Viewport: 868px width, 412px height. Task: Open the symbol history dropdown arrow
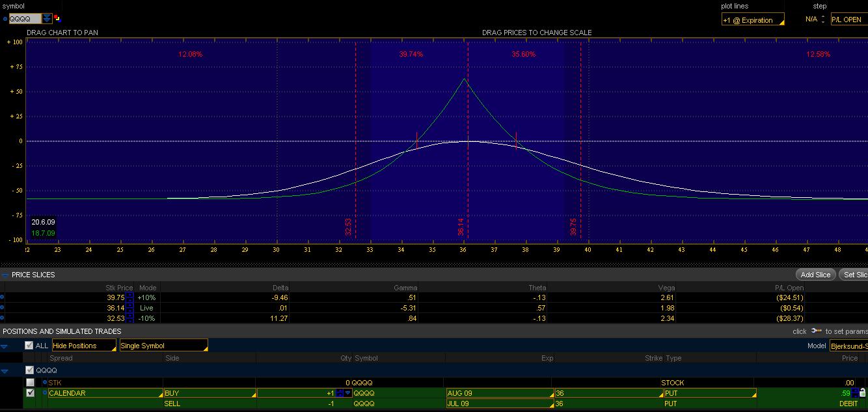click(47, 19)
